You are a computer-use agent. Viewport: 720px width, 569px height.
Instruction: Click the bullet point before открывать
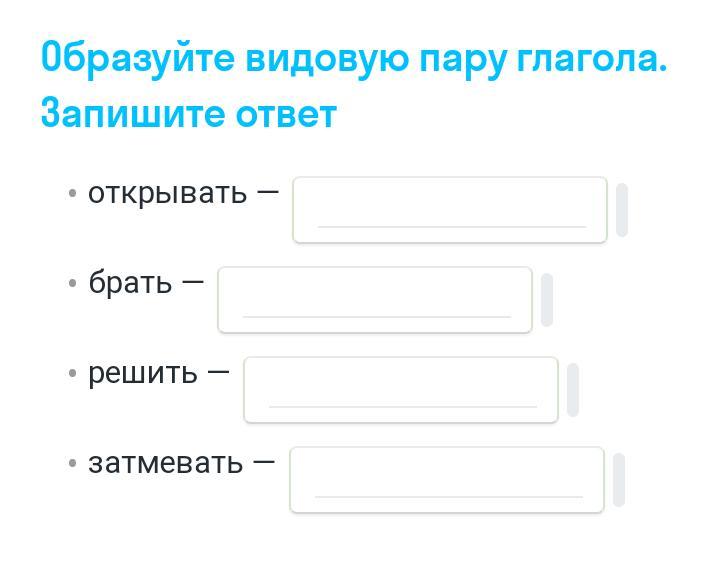pyautogui.click(x=73, y=193)
